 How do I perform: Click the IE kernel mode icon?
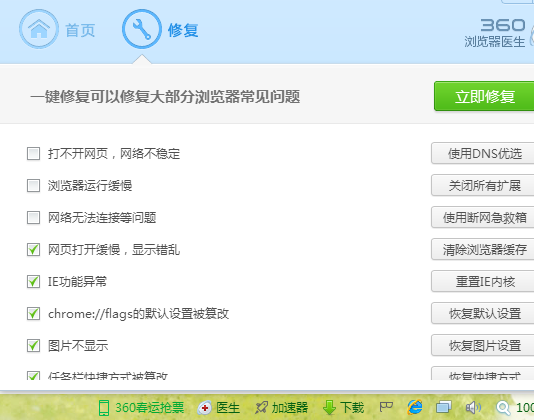415,407
